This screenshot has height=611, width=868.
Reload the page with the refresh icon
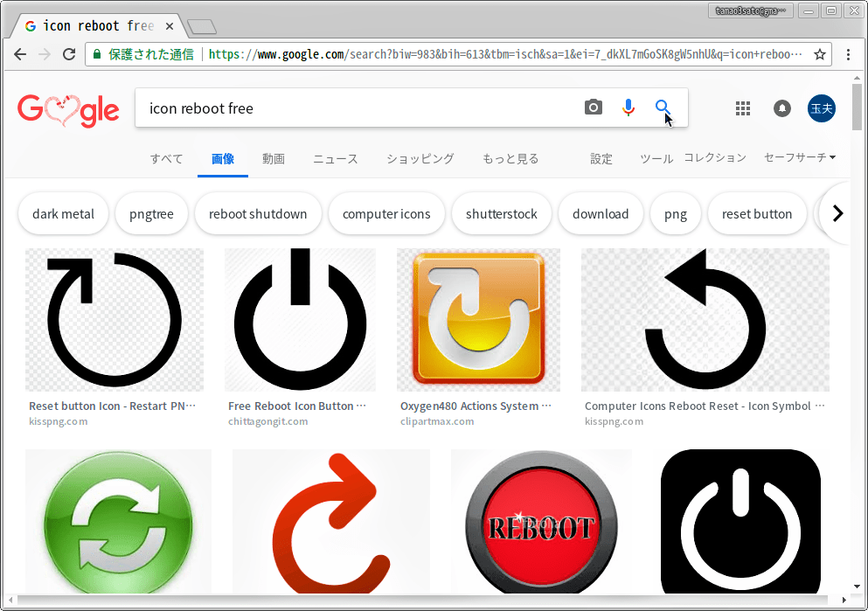[x=69, y=54]
